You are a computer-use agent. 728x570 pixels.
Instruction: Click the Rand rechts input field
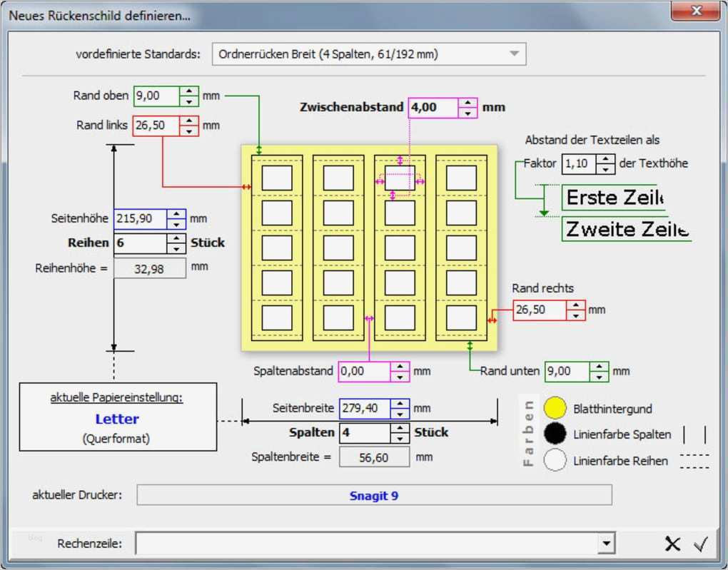click(x=540, y=310)
